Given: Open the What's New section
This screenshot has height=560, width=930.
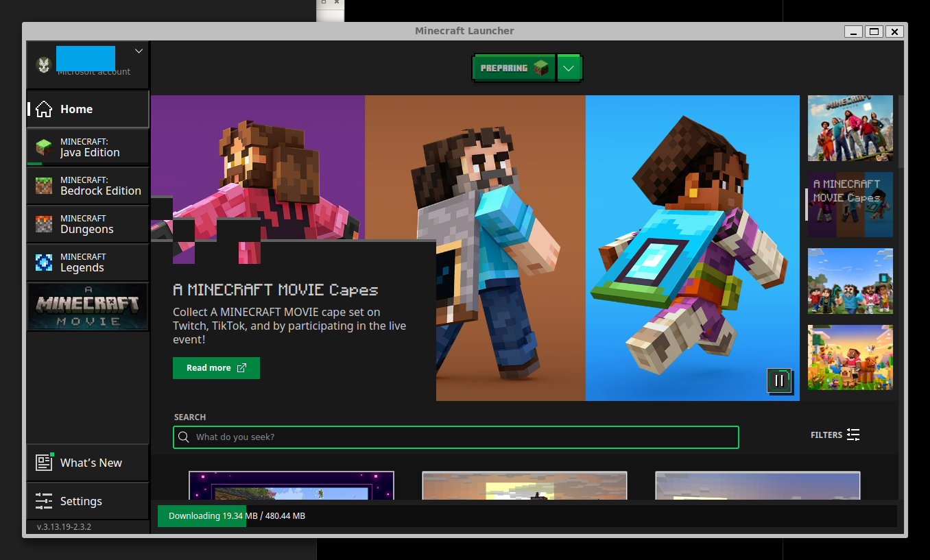Looking at the screenshot, I should [x=88, y=463].
